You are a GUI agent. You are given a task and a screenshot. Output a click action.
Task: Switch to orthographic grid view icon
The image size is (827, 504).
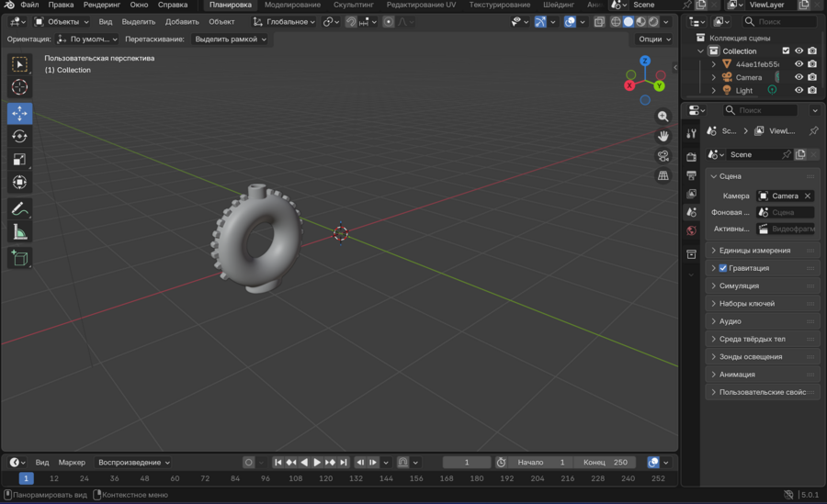[x=663, y=175]
